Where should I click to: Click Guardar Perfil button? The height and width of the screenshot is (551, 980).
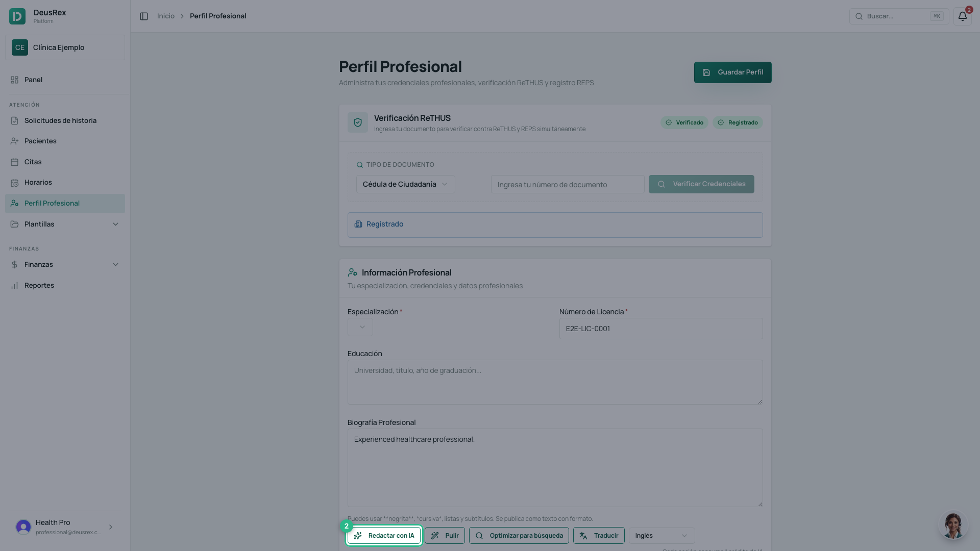click(732, 72)
